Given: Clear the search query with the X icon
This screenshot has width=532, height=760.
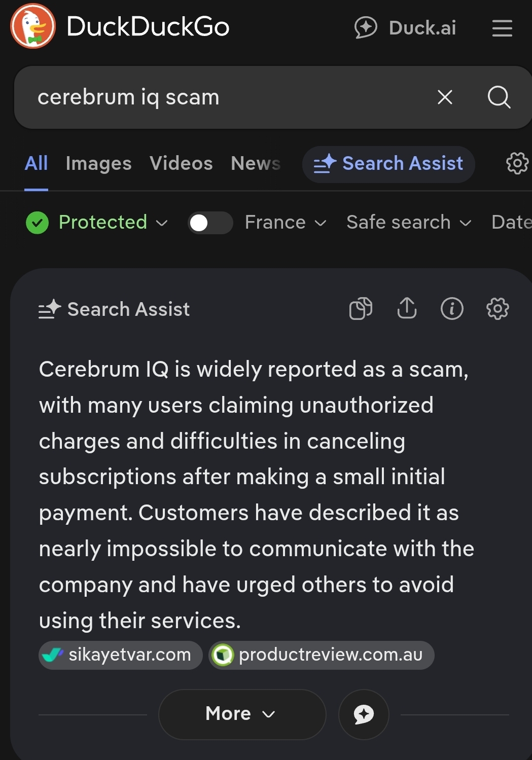Looking at the screenshot, I should [445, 97].
